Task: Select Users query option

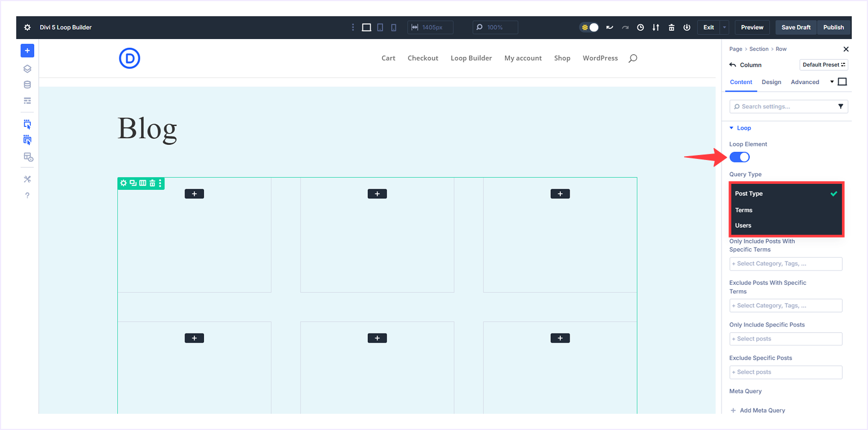Action: 786,226
